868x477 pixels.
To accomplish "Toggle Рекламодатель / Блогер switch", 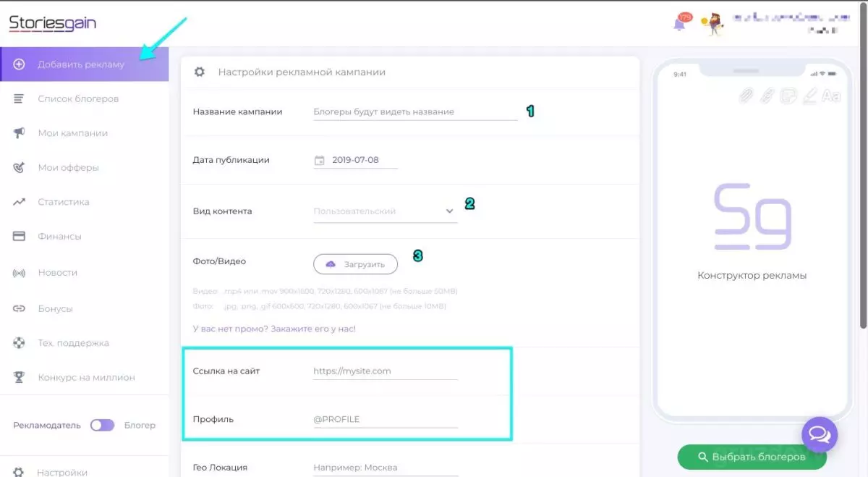I will 102,425.
